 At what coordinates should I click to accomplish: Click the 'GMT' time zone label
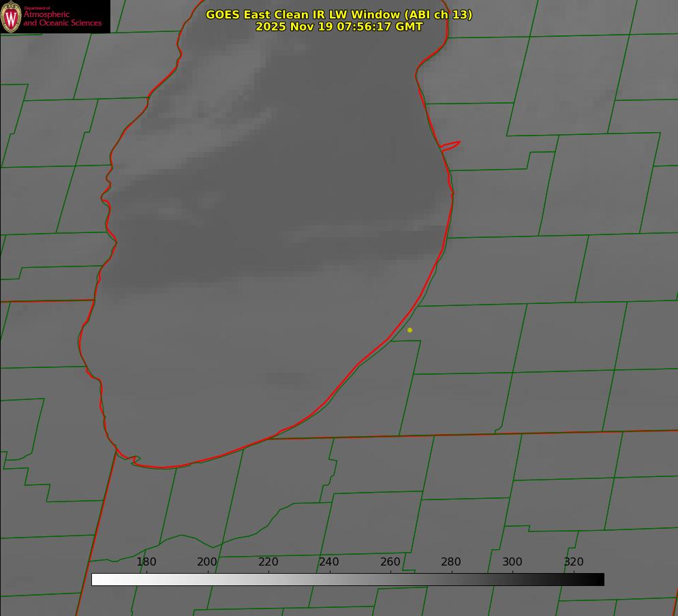coord(407,27)
